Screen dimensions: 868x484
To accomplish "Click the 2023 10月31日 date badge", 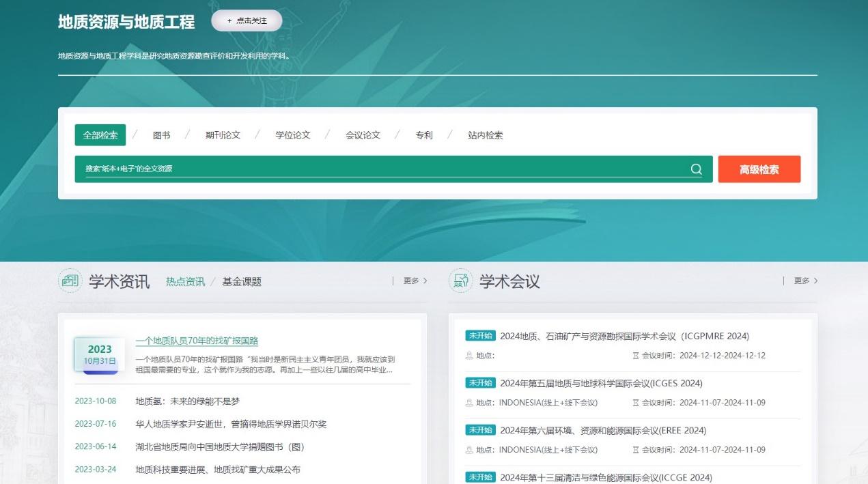I will point(100,355).
